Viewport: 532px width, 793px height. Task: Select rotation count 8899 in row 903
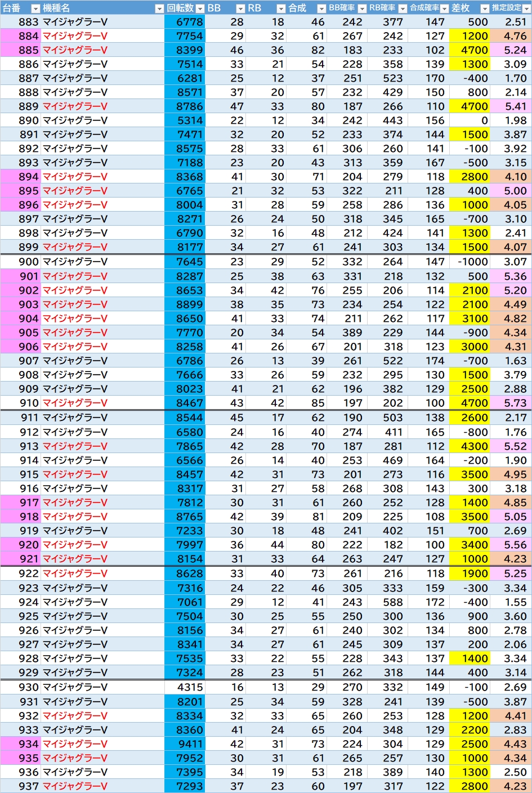tap(185, 304)
